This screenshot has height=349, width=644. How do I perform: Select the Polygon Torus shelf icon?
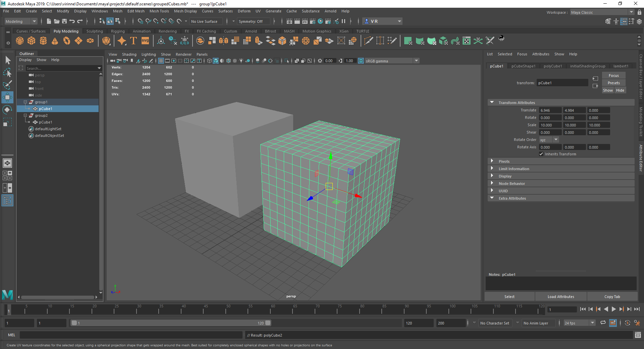[x=67, y=41]
